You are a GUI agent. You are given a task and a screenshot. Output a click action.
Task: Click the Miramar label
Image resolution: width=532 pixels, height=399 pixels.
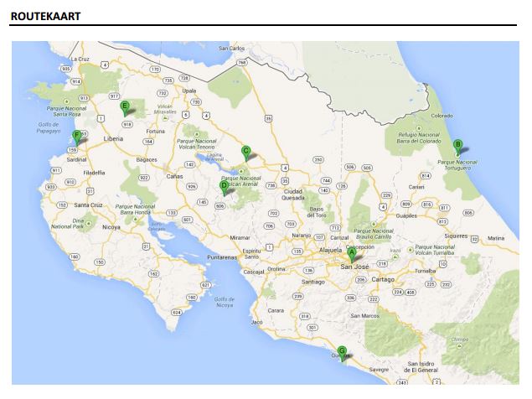click(x=240, y=238)
